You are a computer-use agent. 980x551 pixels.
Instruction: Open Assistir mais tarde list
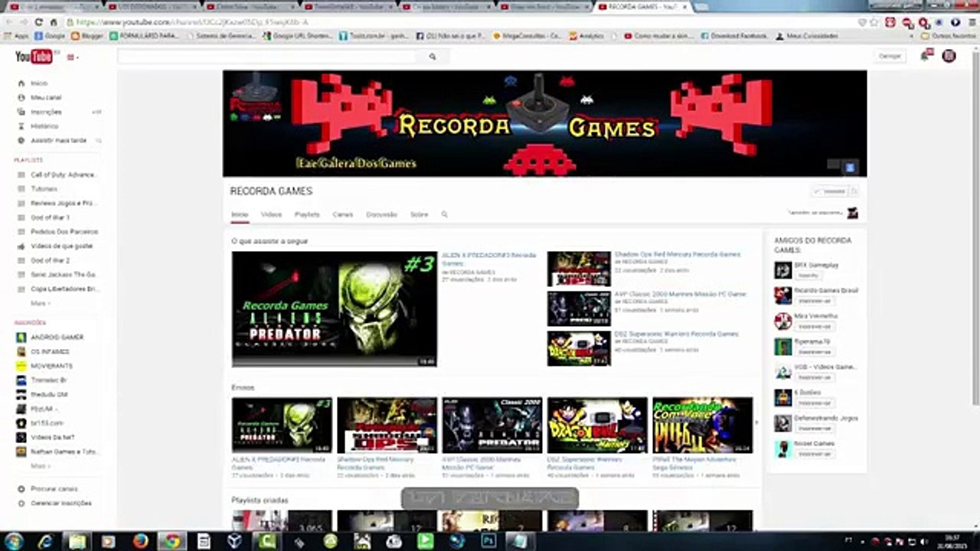coord(58,141)
